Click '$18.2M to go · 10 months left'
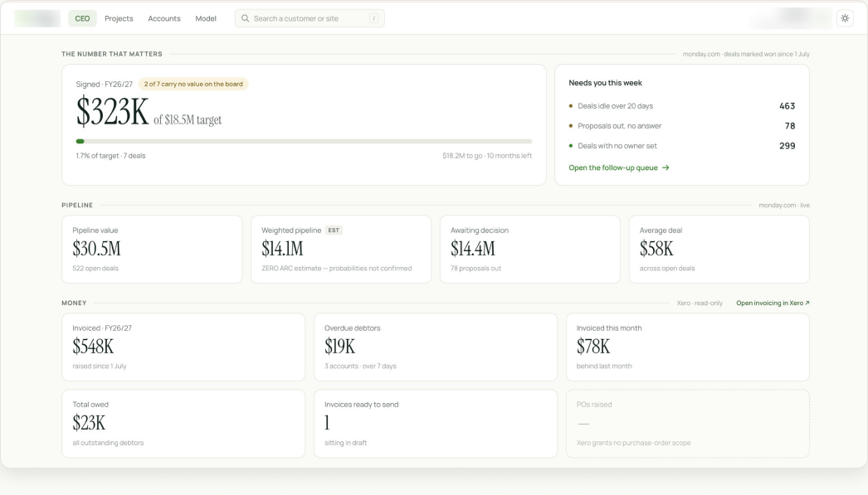This screenshot has width=868, height=495. pyautogui.click(x=487, y=156)
